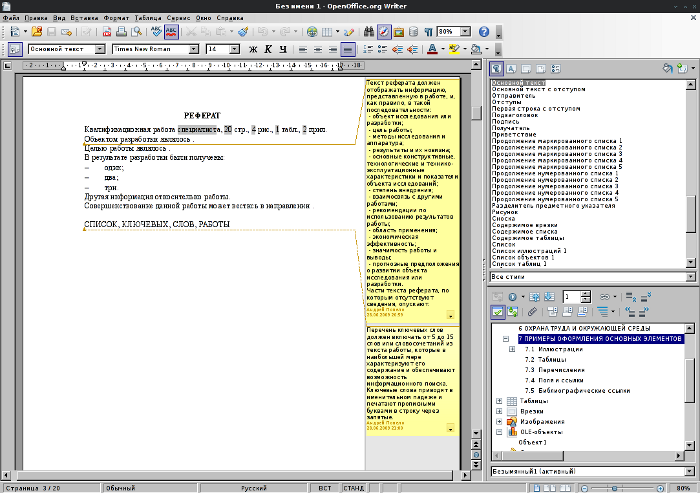Open Find and Replace binoculars icon

367,32
